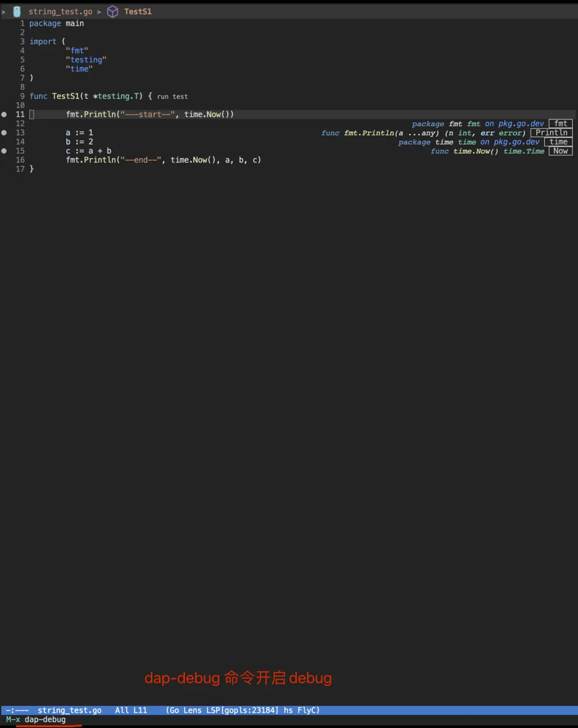Click the func fmt.Println signature hint
This screenshot has width=578, height=728.
point(423,133)
